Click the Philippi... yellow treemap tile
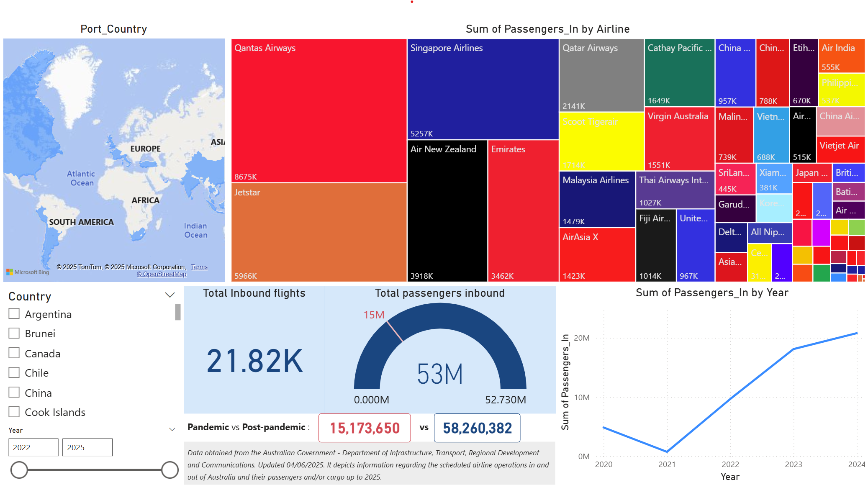Screen dimensions: 868x485 (x=842, y=90)
